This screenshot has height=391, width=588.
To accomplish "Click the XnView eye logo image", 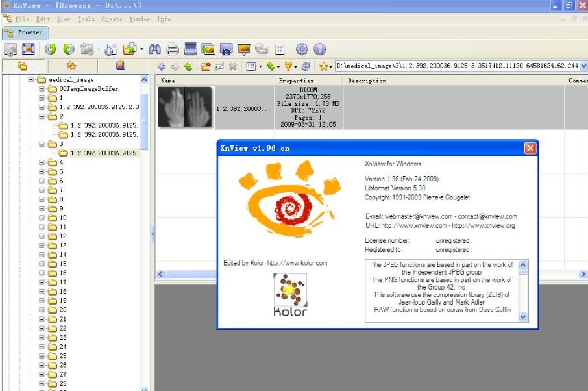I will 290,199.
